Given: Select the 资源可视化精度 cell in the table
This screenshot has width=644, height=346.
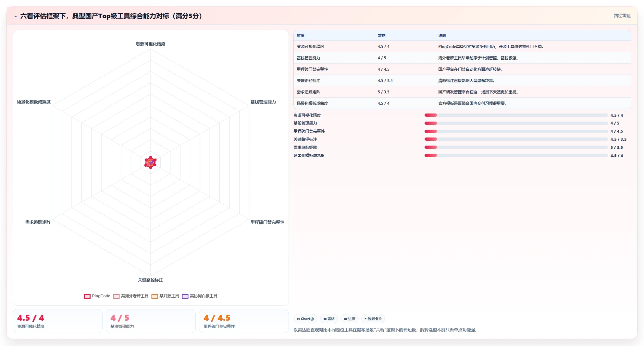Looking at the screenshot, I should pos(310,47).
